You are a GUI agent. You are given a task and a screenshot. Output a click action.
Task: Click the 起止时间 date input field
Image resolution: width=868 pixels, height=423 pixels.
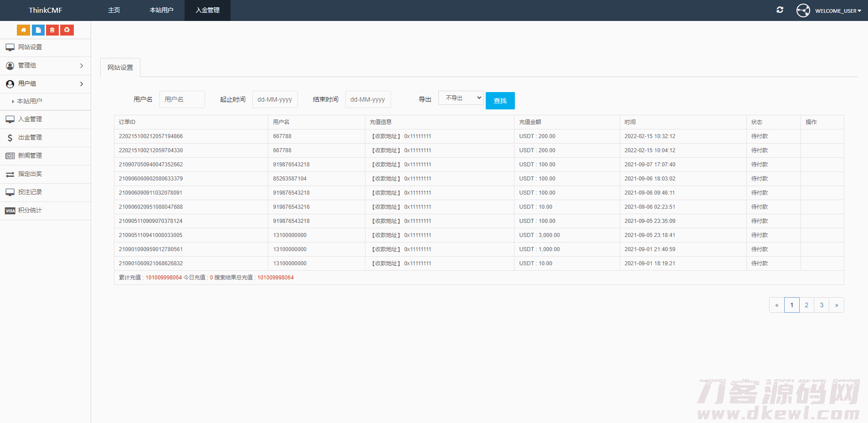click(x=275, y=99)
